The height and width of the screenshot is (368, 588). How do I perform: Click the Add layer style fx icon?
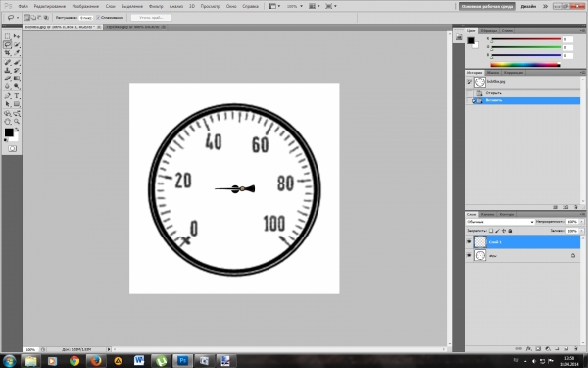click(528, 348)
